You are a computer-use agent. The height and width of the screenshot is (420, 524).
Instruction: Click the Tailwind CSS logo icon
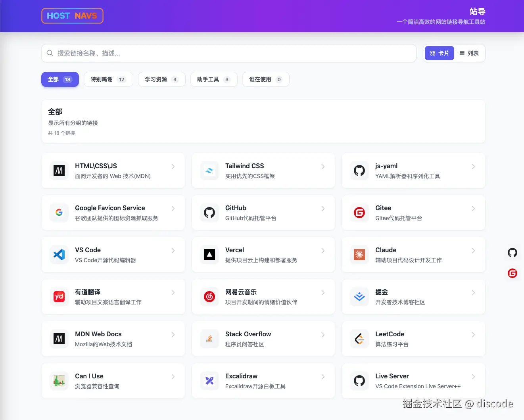pyautogui.click(x=209, y=171)
